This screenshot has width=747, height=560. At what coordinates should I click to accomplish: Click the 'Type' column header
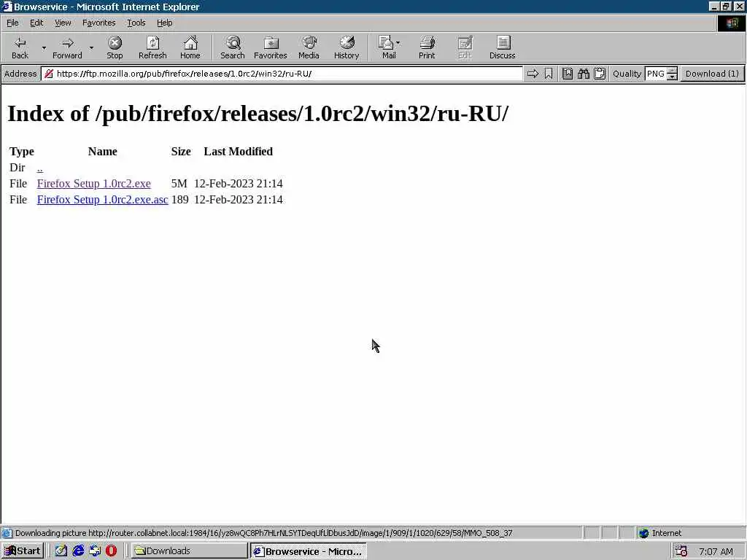22,152
